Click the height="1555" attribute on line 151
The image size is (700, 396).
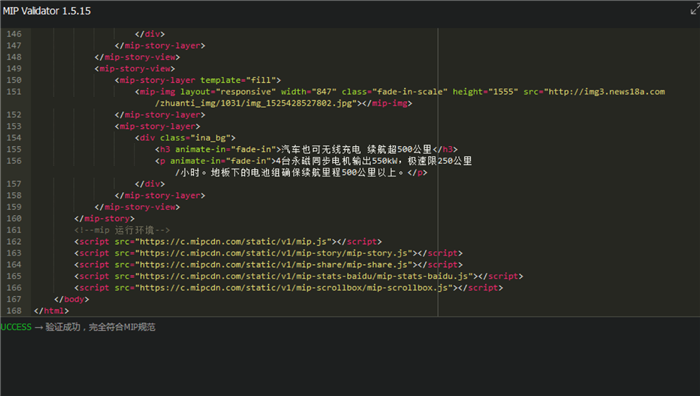point(485,92)
